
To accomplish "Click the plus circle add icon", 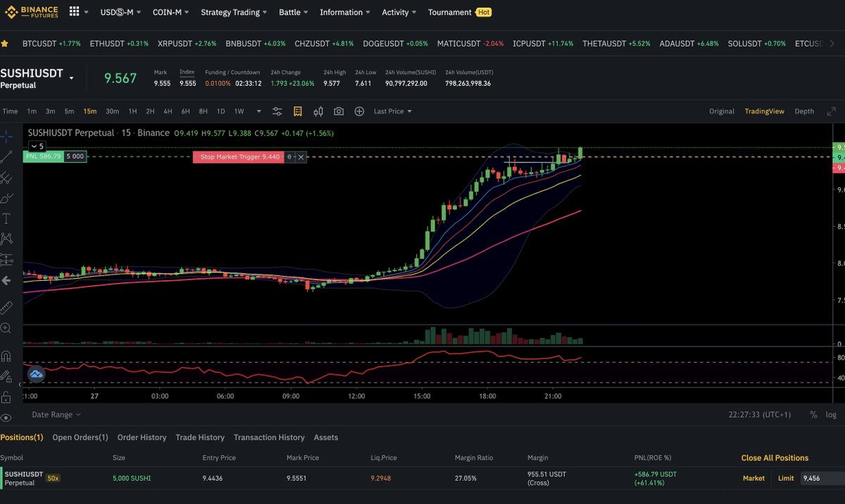I will click(x=359, y=111).
